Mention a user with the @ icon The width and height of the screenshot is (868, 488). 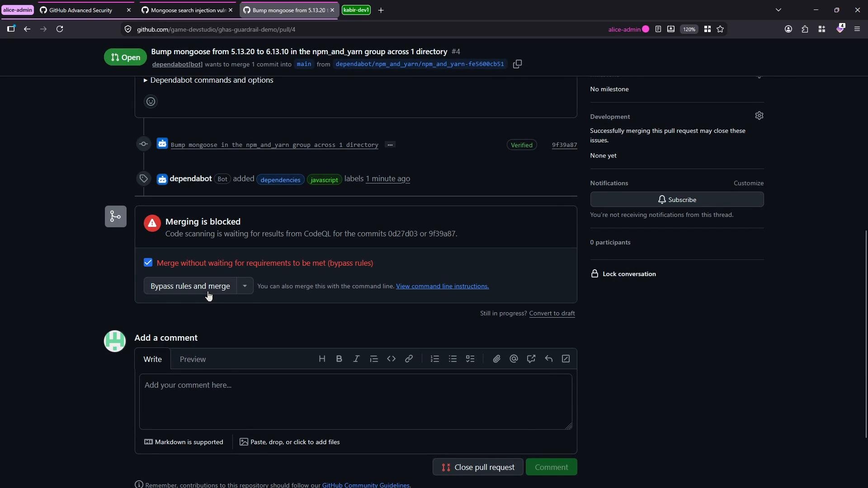click(514, 359)
